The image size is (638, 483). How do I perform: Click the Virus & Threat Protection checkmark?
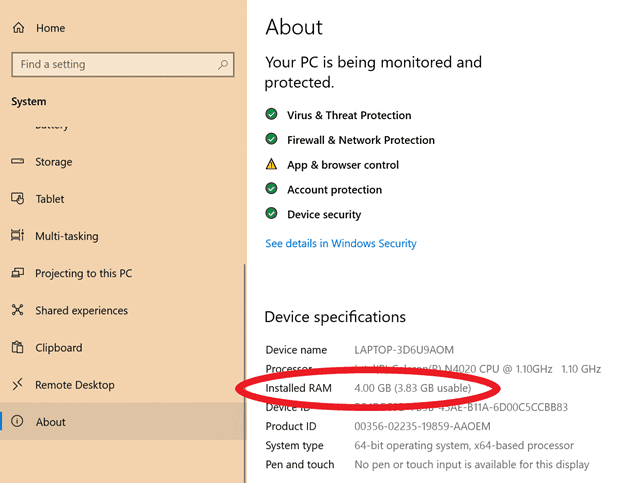point(271,115)
